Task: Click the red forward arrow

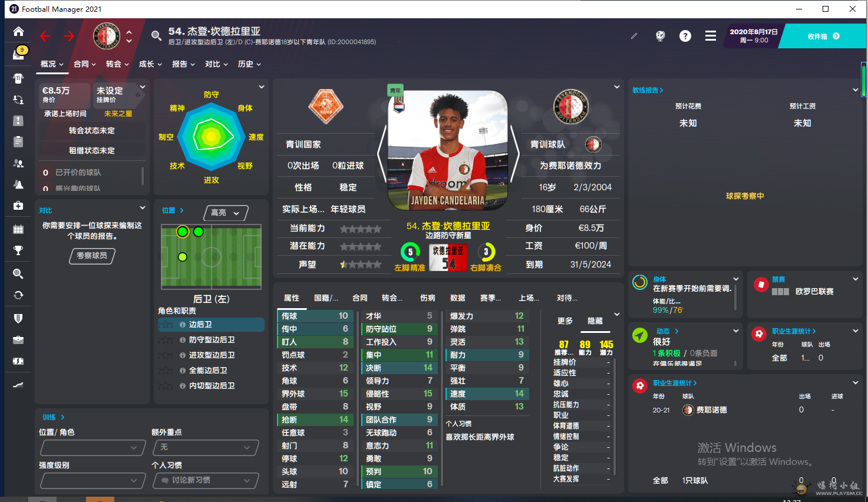Action: click(69, 37)
